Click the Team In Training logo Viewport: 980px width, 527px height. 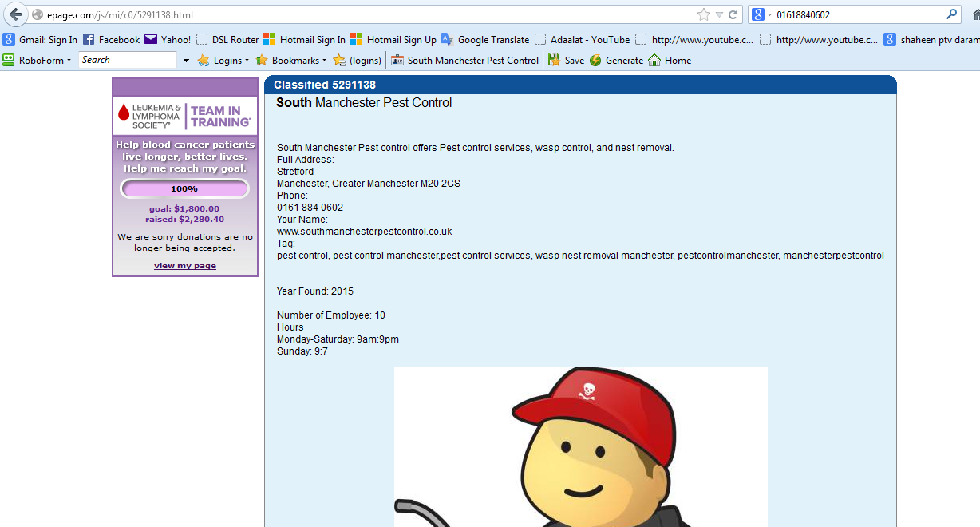point(220,117)
